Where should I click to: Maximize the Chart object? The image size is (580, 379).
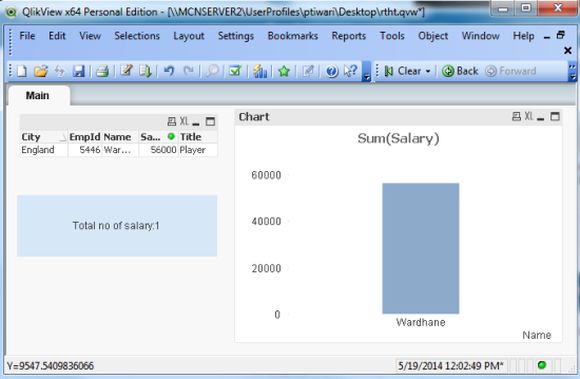tap(555, 116)
